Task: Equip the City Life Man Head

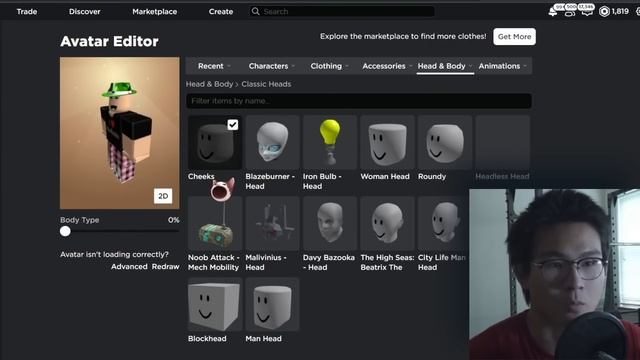Action: tap(444, 223)
